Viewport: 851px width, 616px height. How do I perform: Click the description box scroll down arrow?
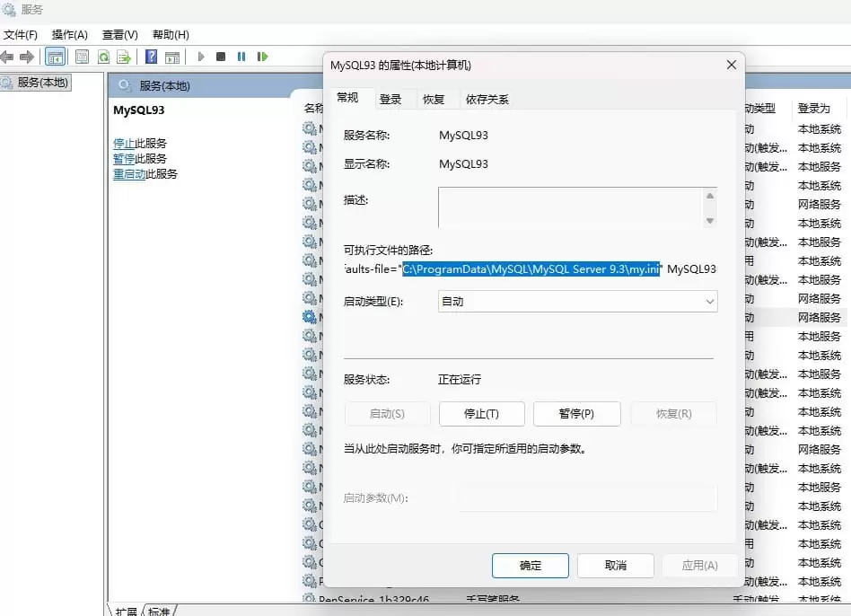coord(710,220)
